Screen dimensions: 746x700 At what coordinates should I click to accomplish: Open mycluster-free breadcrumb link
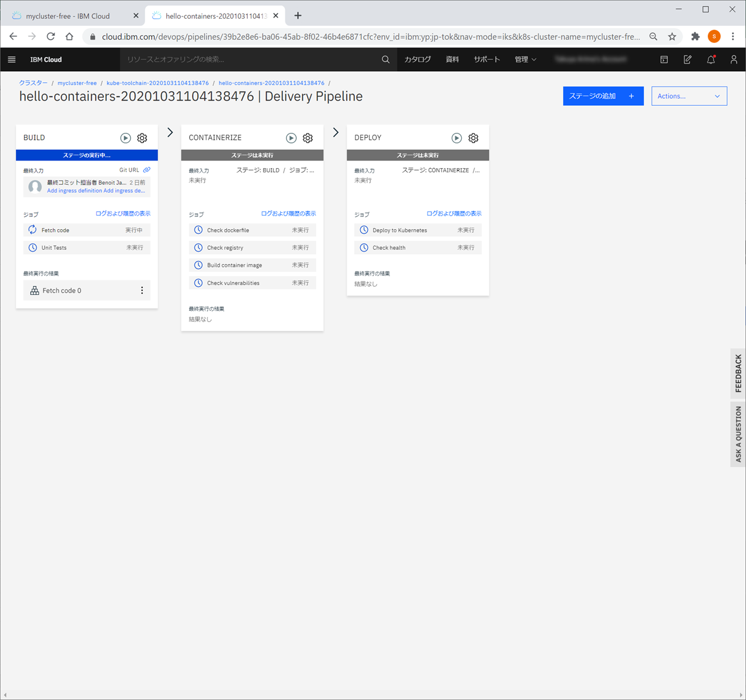[77, 83]
